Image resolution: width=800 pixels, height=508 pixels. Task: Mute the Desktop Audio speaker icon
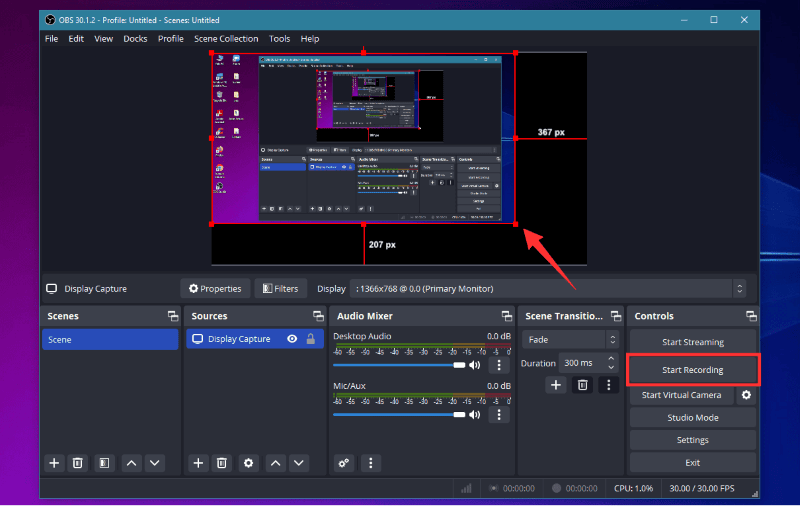click(x=475, y=365)
